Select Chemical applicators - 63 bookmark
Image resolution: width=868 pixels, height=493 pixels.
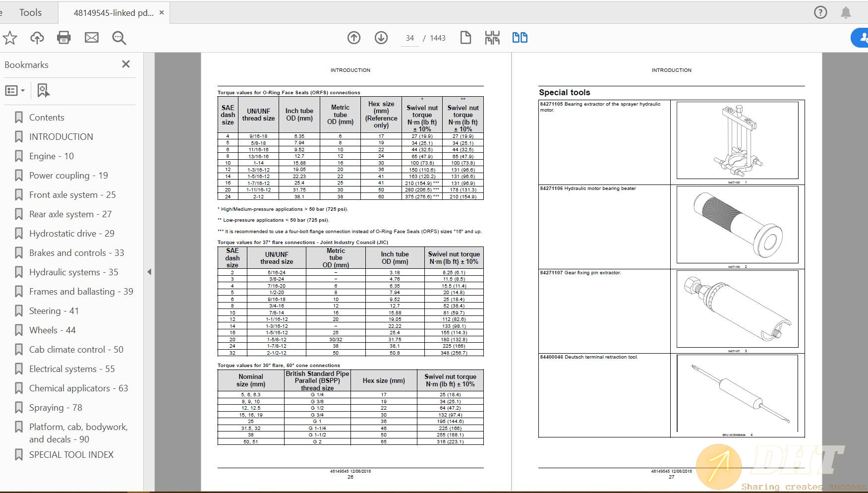[79, 388]
